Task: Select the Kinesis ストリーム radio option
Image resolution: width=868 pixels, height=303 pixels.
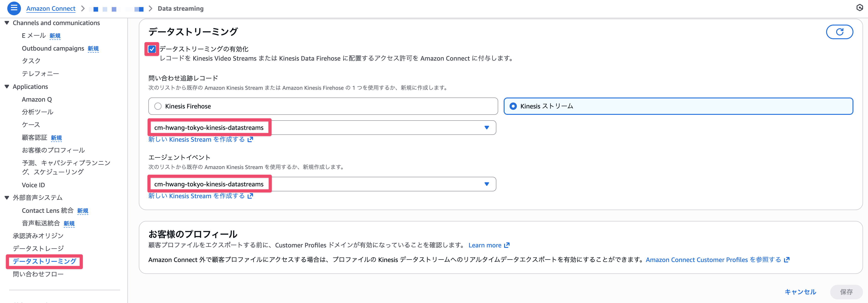Action: coord(513,106)
